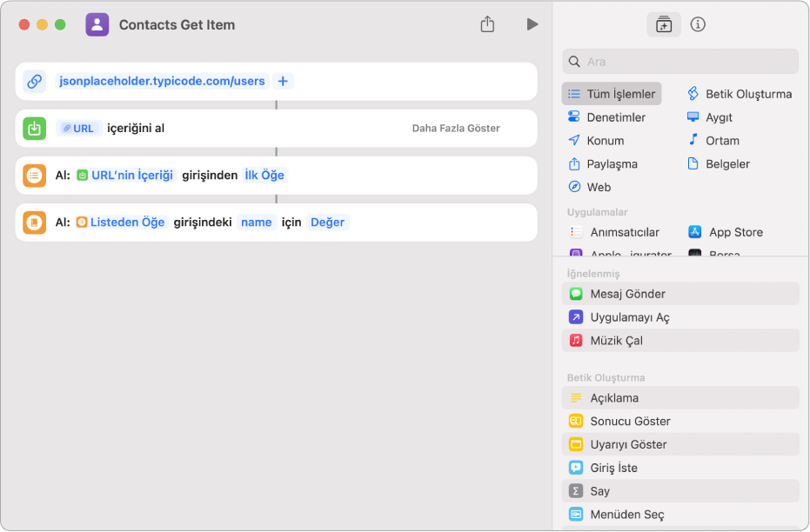Click the dictionary action orange icon

pos(35,223)
